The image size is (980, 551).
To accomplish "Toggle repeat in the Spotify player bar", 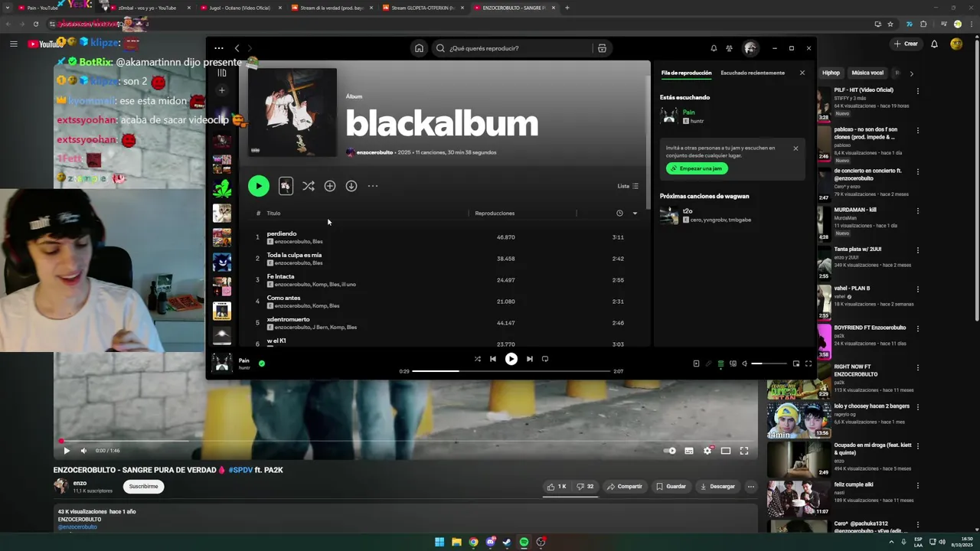I will (545, 359).
